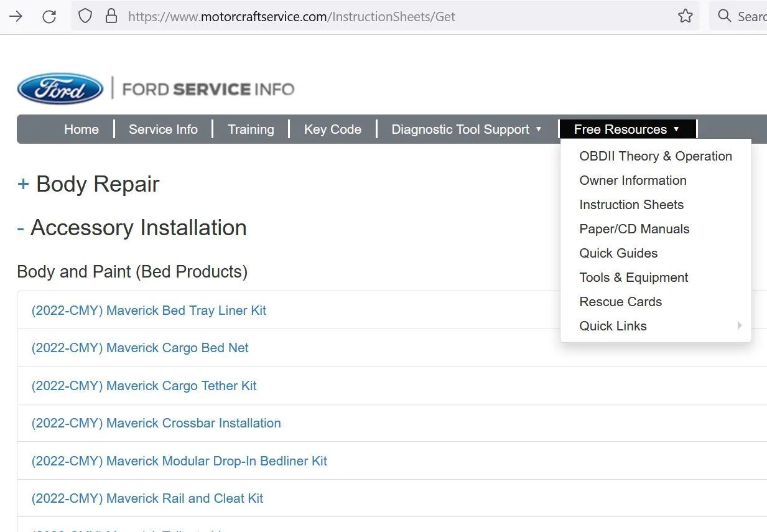Click the browser forward arrow

[x=16, y=16]
